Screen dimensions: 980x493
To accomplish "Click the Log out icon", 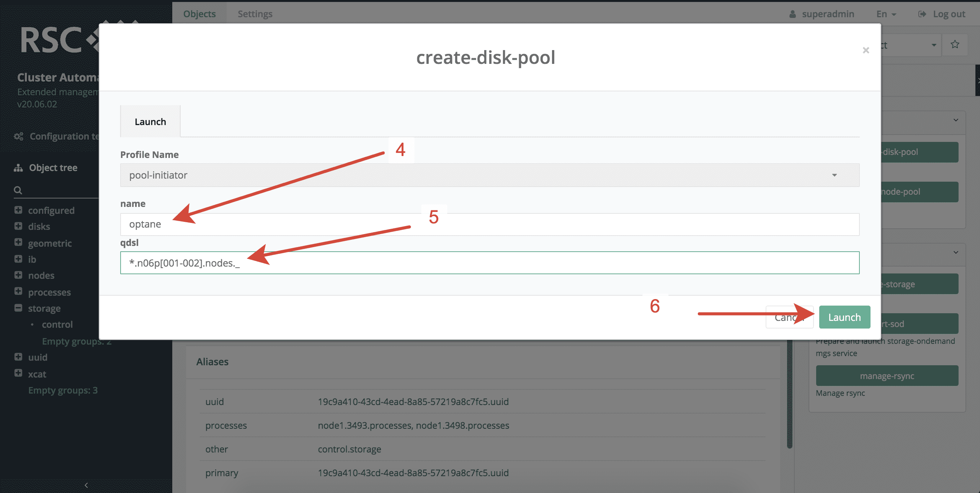I will [x=923, y=14].
